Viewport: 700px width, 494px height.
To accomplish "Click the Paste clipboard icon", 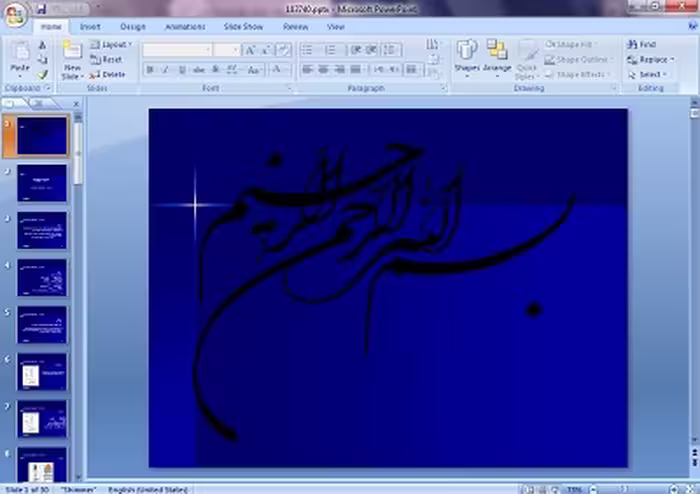I will 20,52.
